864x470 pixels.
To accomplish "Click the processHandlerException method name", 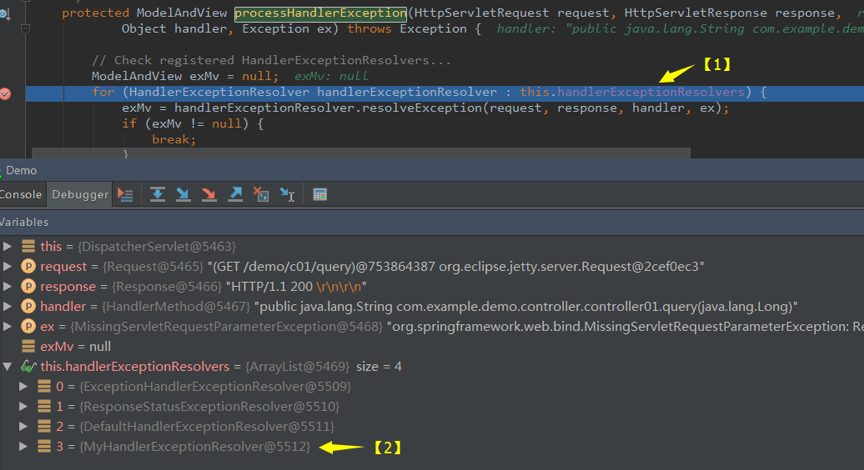I will (x=321, y=13).
